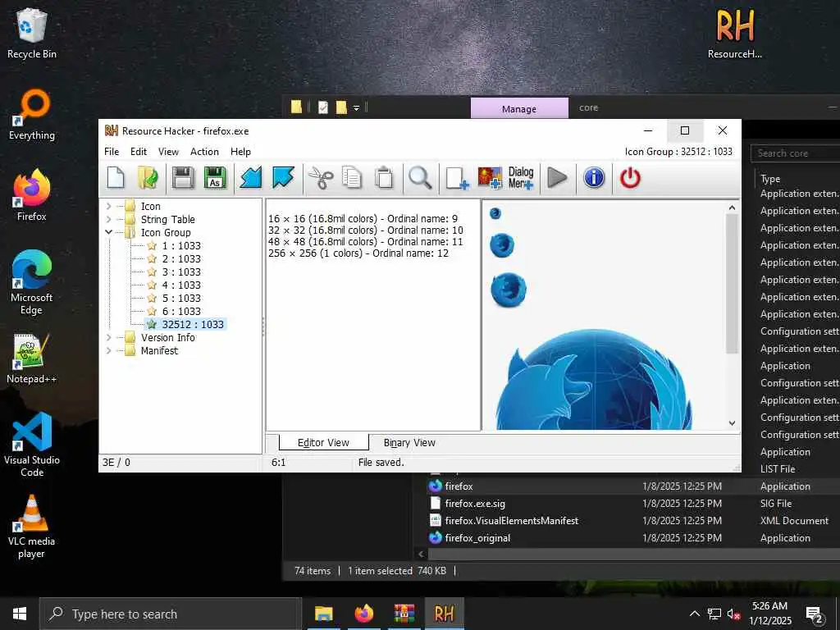Select icon group 6 : 1033
The width and height of the screenshot is (840, 630).
[x=181, y=311]
